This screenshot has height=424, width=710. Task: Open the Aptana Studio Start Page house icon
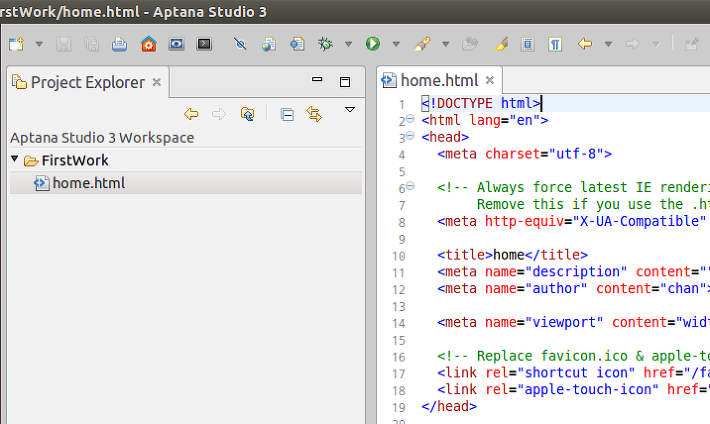[x=149, y=44]
